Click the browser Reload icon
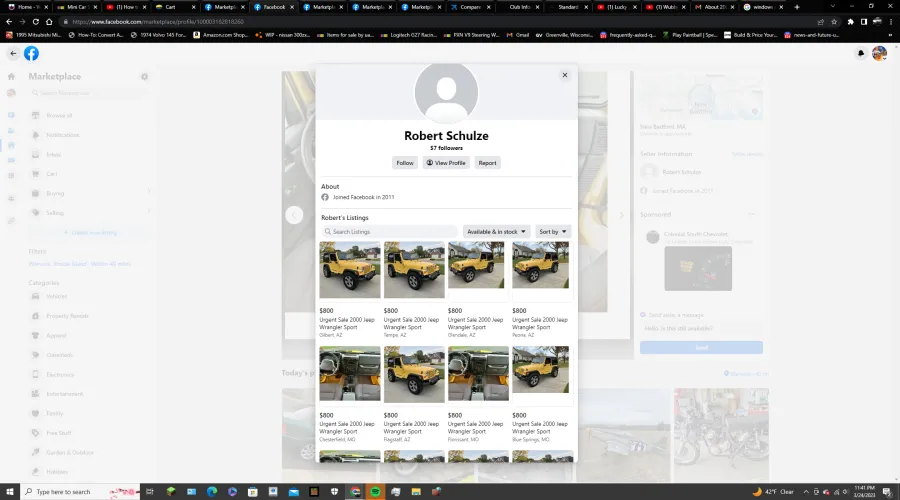 pos(36,22)
